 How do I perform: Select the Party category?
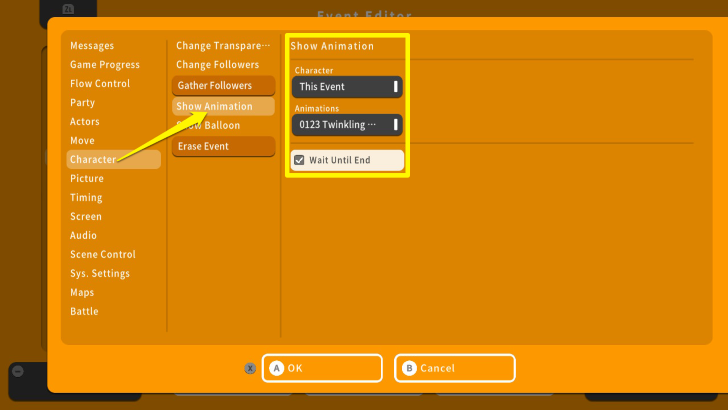click(x=83, y=103)
